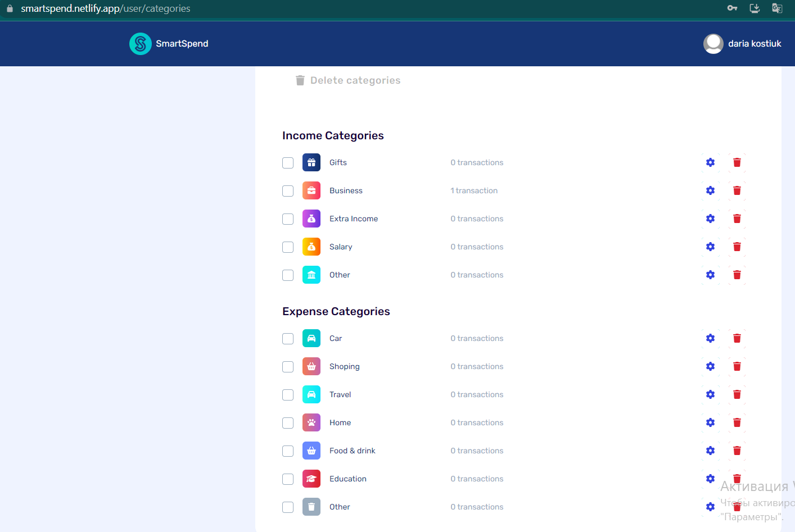Click the Delete categories button
Viewport: 795px width, 532px height.
click(x=347, y=80)
